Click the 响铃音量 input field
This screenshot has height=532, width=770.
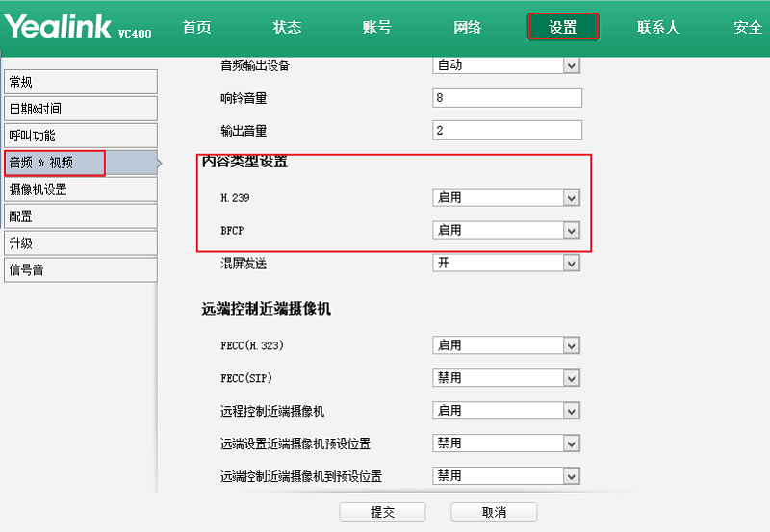coord(507,98)
